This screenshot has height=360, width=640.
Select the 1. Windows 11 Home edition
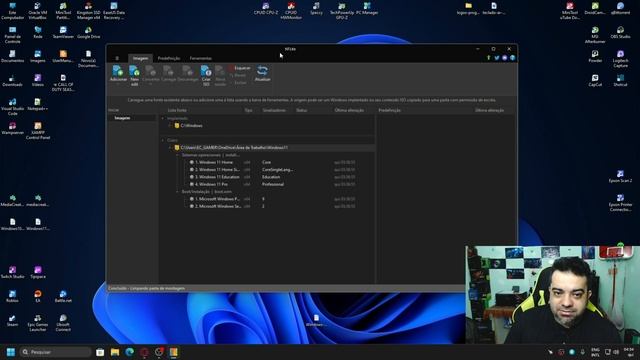point(214,162)
